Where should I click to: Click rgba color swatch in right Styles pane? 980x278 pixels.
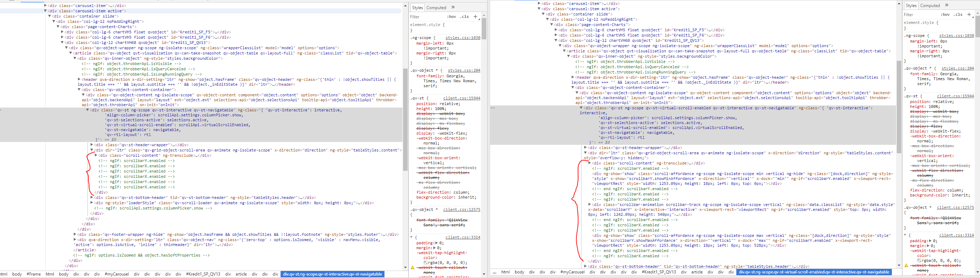pos(920,260)
